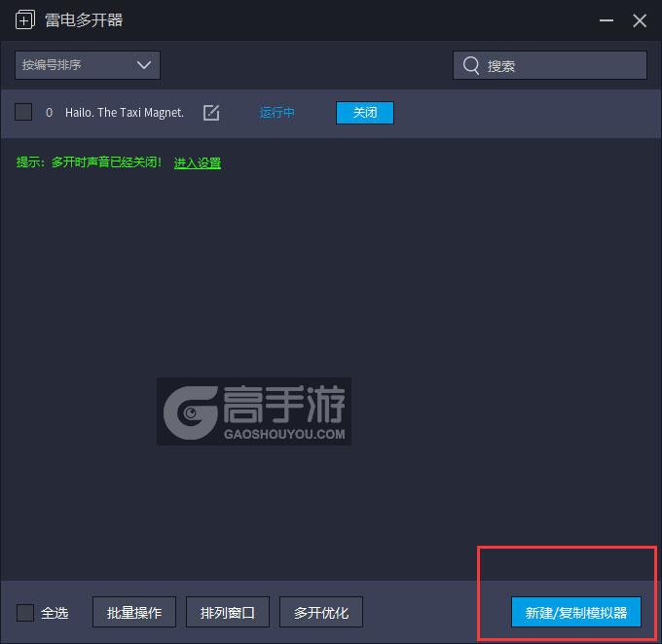
Task: Open the 多开优化 multi-instance optimization button
Action: coord(321,612)
